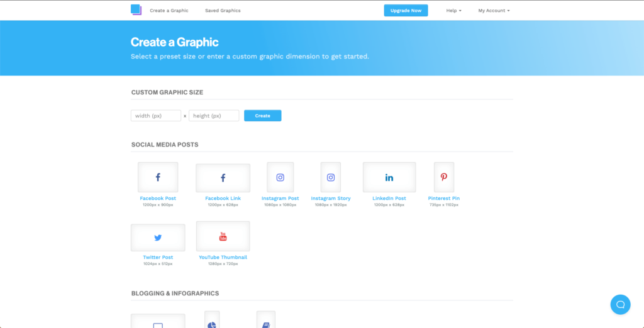Focus the width (px) input field
Image resolution: width=644 pixels, height=328 pixels.
click(x=156, y=116)
